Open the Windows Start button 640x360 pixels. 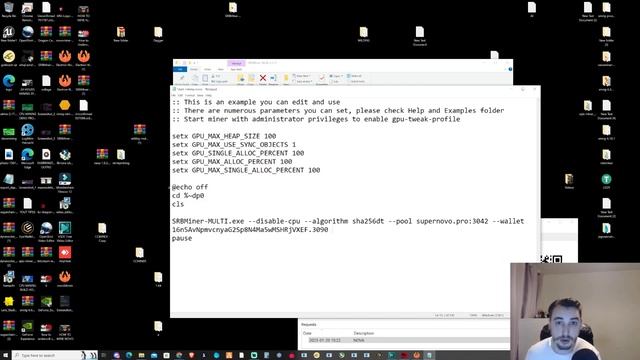(5, 356)
